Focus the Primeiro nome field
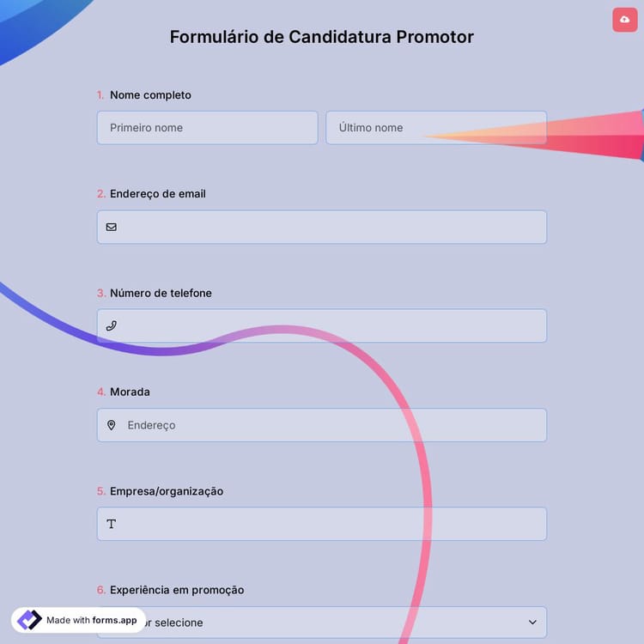This screenshot has height=644, width=644. click(x=207, y=128)
